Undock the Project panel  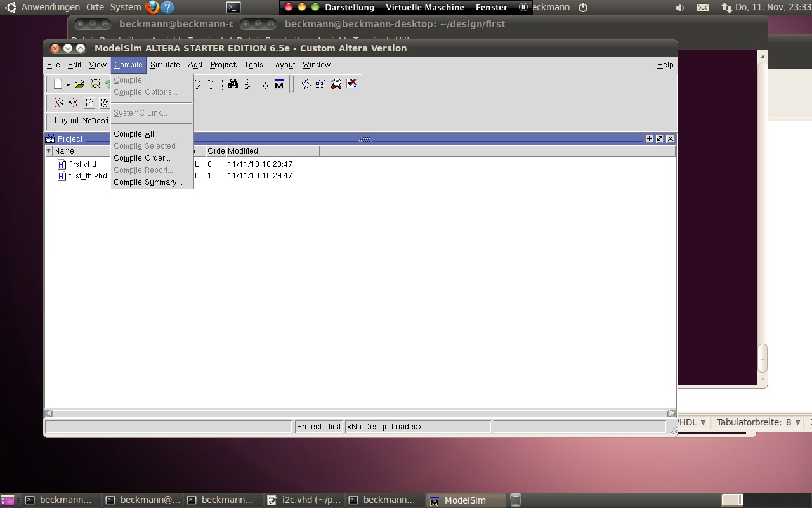pyautogui.click(x=660, y=138)
